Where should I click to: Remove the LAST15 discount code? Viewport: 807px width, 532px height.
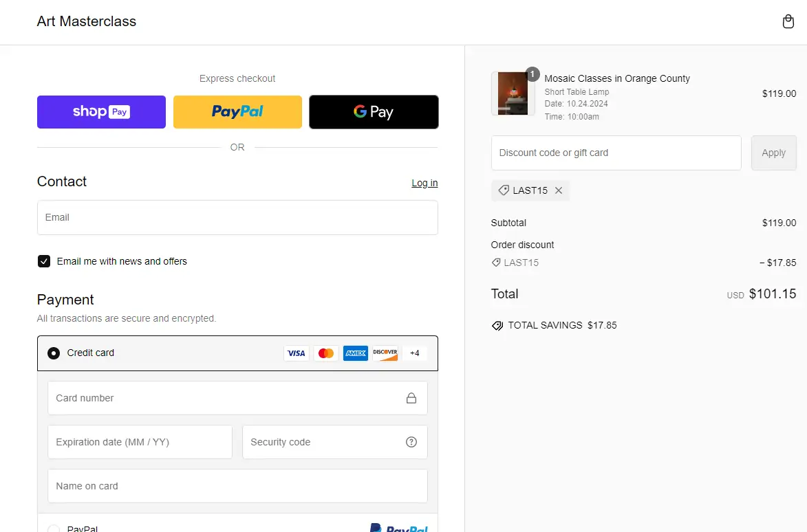click(559, 190)
